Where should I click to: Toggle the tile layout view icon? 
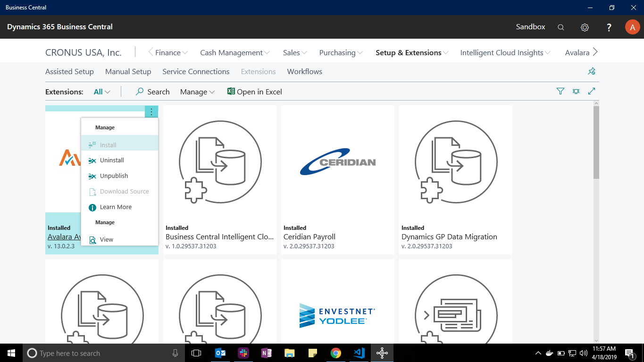point(576,92)
